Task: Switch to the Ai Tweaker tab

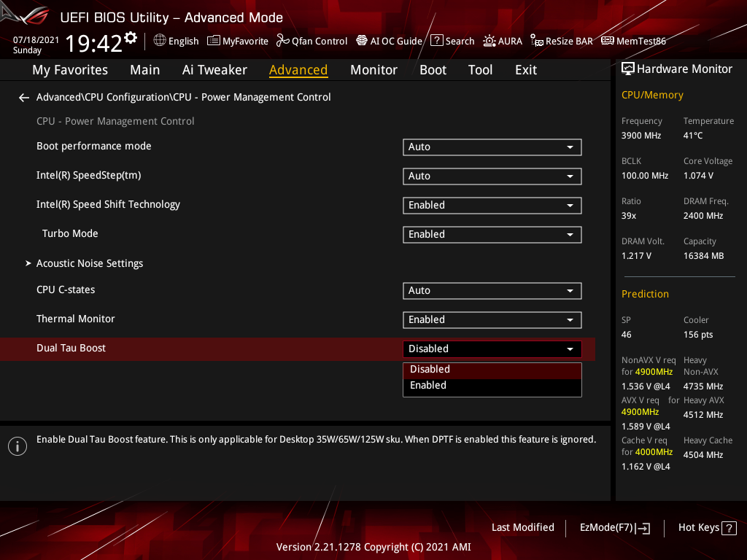Action: [x=214, y=69]
